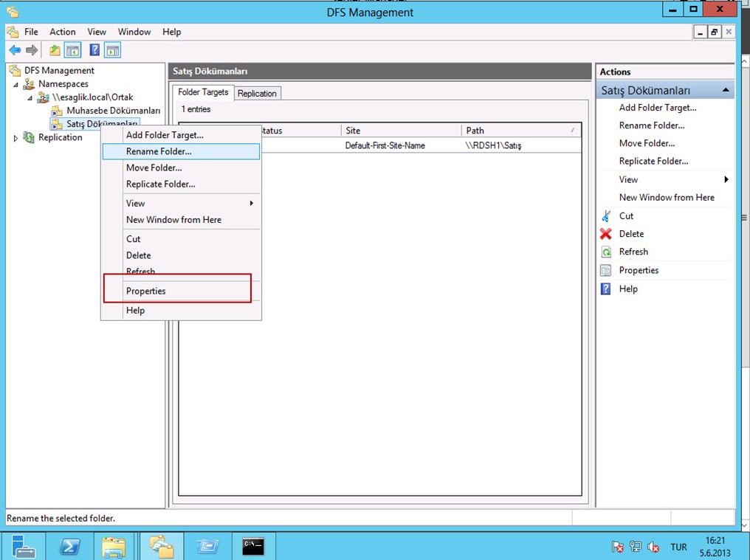Select Move Folder... from the context menu
This screenshot has width=750, height=560.
182,168
